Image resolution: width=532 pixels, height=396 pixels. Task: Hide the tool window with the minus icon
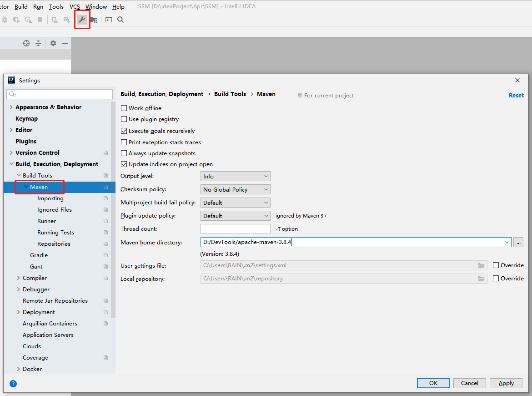(65, 43)
